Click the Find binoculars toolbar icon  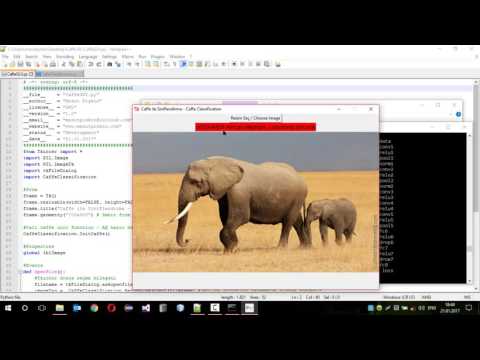[x=110, y=64]
